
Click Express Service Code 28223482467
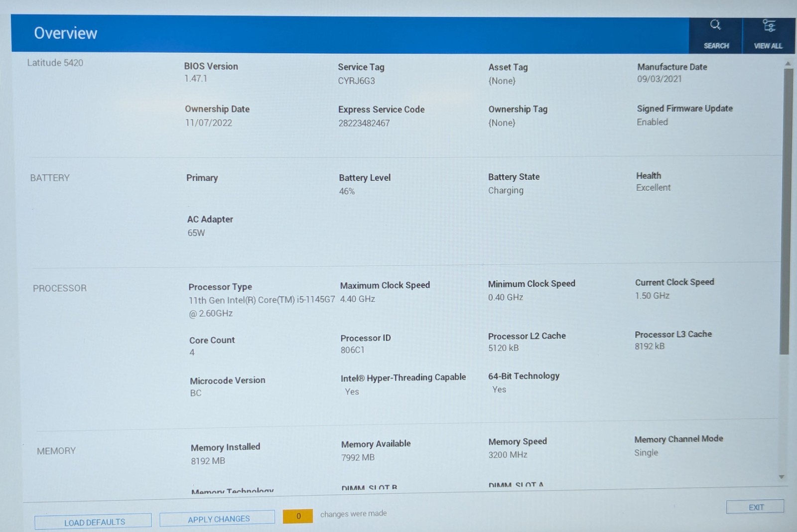pos(364,123)
